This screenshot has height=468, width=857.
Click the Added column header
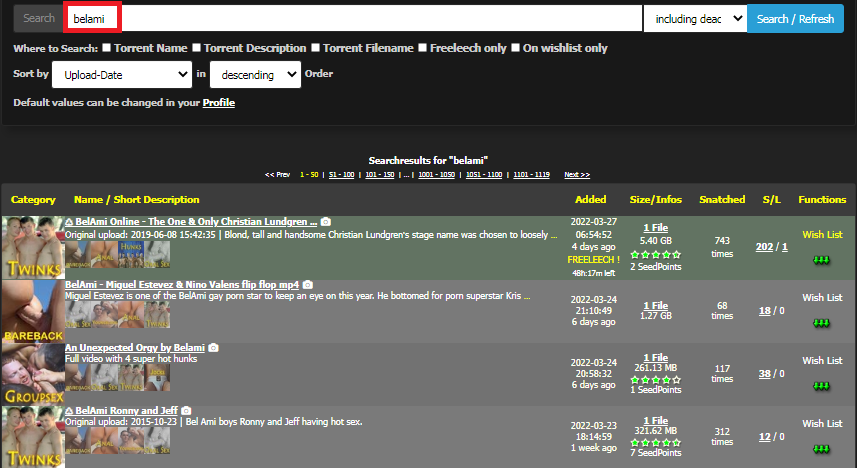coord(590,200)
